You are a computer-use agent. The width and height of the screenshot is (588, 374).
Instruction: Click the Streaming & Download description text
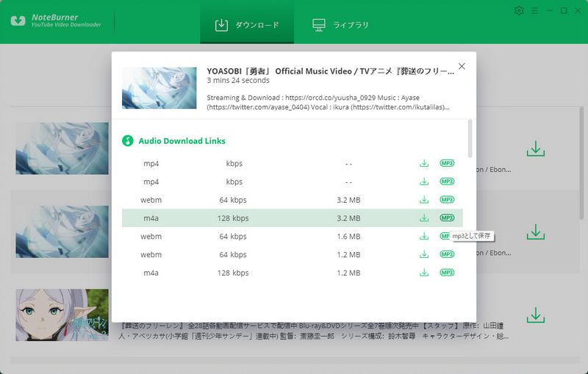coord(328,102)
